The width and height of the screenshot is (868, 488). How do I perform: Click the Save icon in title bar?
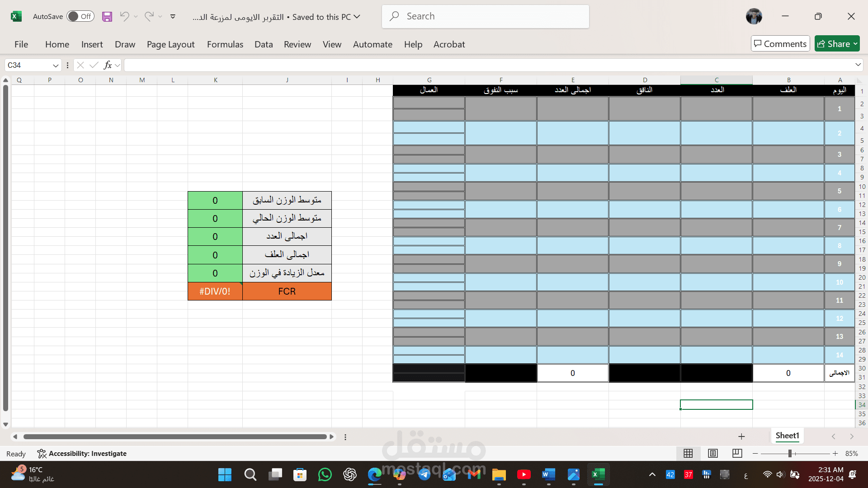[x=107, y=17]
